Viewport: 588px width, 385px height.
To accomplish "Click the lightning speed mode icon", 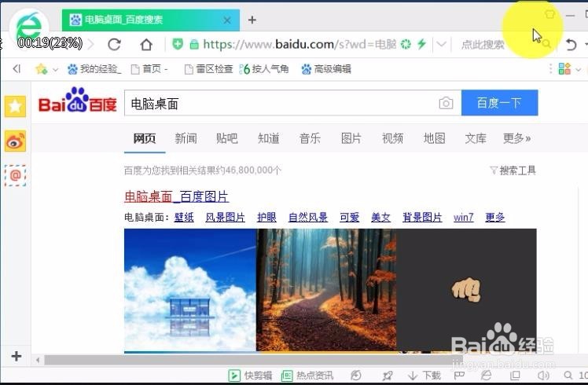I will click(421, 44).
